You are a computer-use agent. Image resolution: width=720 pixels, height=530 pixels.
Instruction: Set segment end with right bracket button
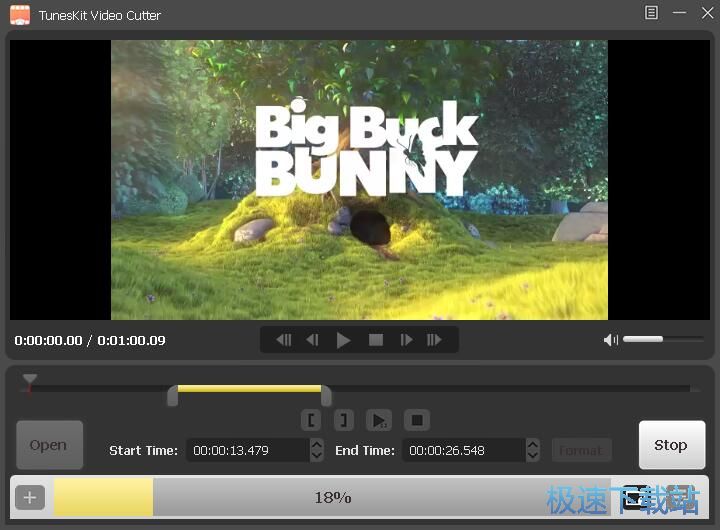coord(343,420)
